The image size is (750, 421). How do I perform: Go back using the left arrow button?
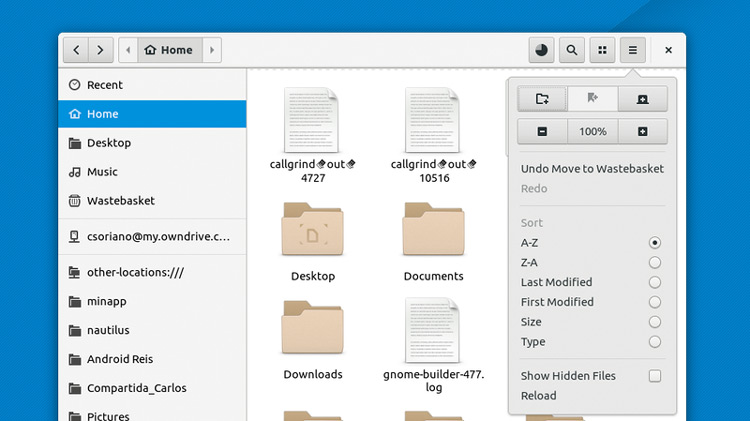click(x=75, y=50)
